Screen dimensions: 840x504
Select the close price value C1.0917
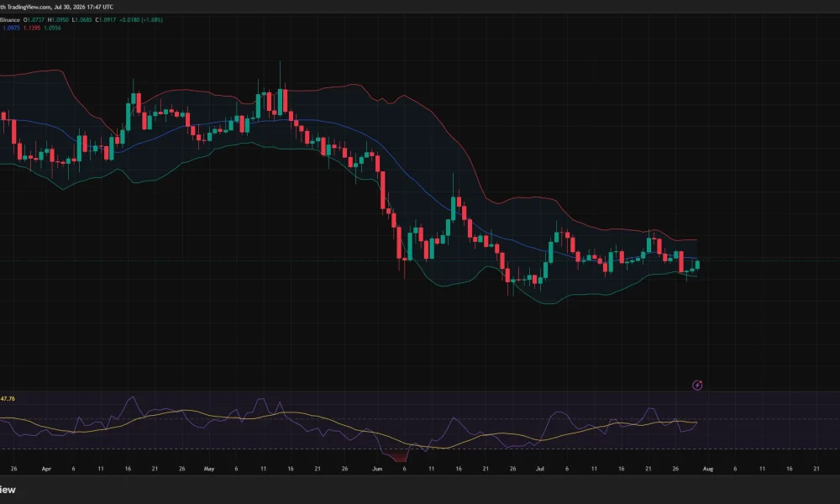point(106,20)
